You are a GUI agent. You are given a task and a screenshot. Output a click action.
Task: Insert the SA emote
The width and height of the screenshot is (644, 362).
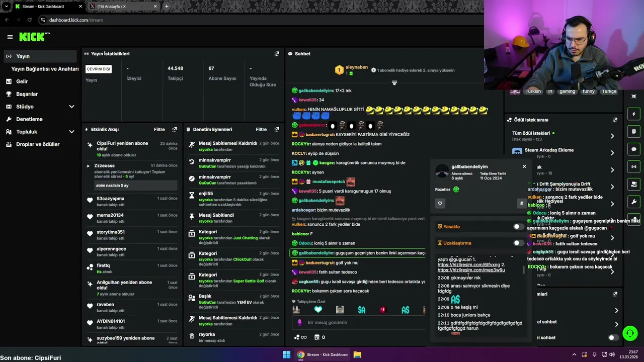coord(362,310)
